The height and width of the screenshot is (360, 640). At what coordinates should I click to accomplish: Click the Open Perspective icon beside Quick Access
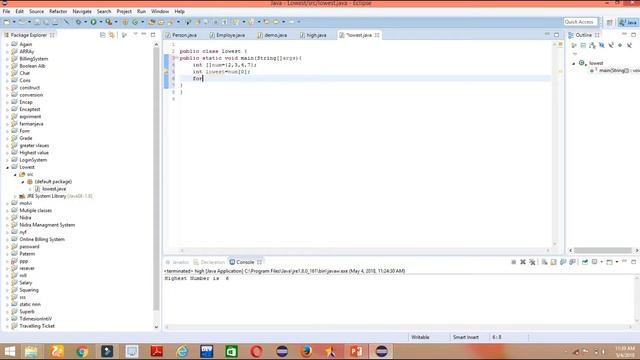tap(609, 22)
